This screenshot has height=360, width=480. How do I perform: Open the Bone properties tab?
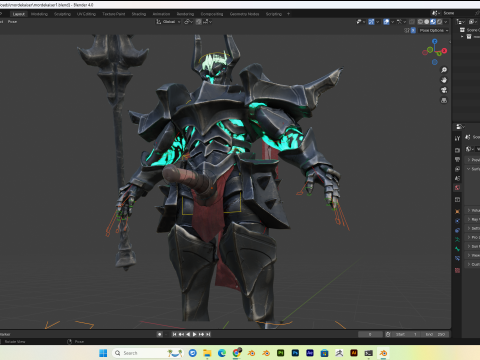click(x=457, y=249)
